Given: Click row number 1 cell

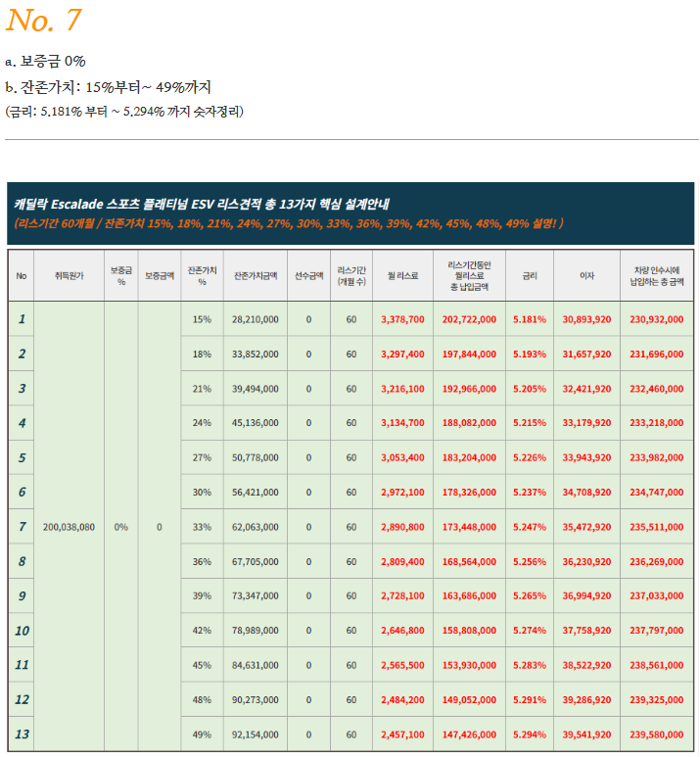Looking at the screenshot, I should point(22,319).
